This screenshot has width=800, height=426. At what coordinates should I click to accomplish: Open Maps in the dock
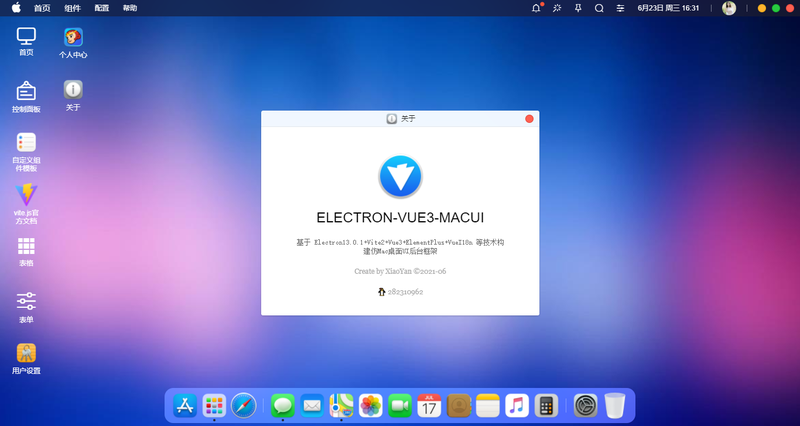pyautogui.click(x=341, y=406)
